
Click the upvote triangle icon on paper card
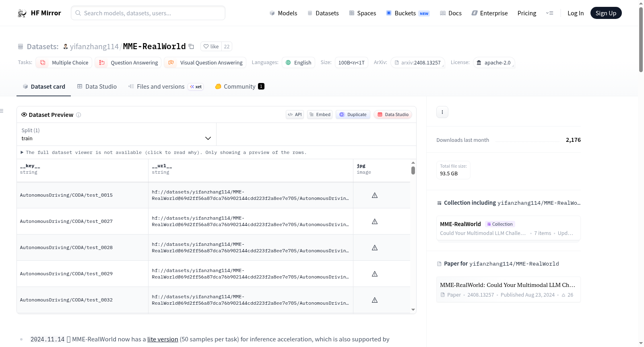tap(563, 295)
